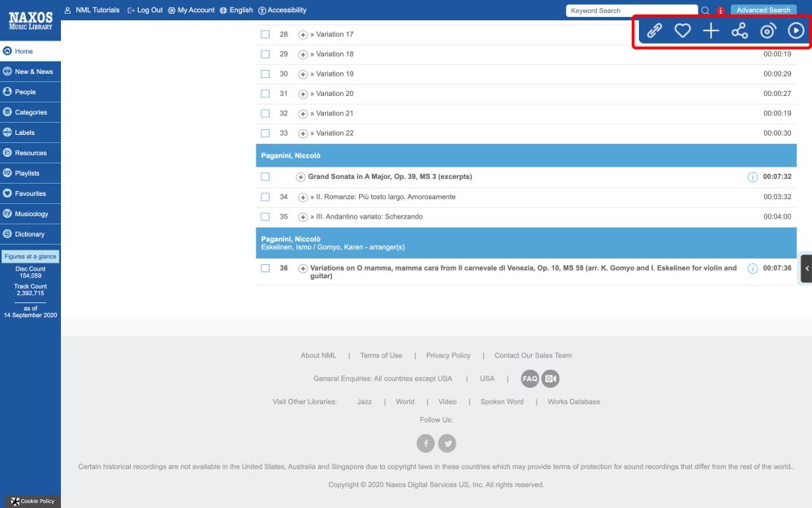Expand plus button beside III. Andantino variato
This screenshot has width=812, height=508.
coord(303,217)
